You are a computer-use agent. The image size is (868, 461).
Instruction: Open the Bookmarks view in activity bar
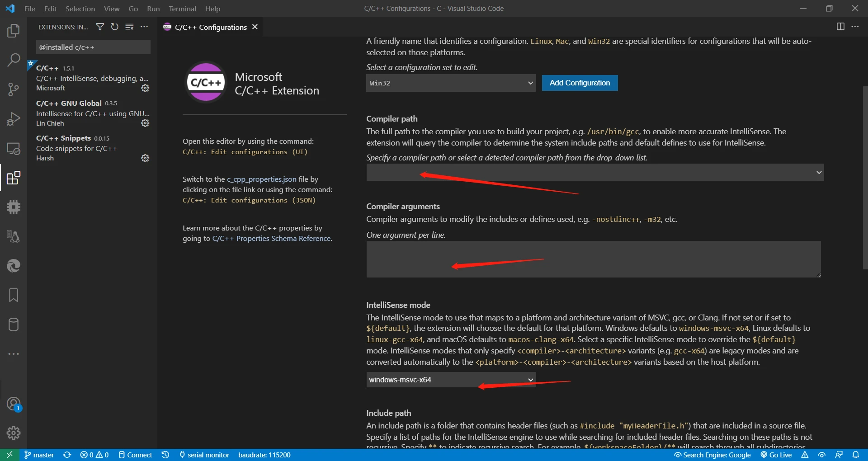pos(14,295)
